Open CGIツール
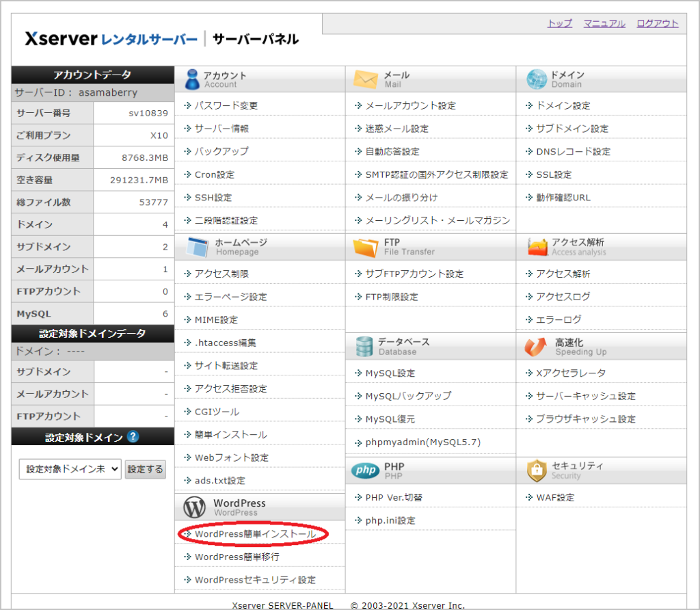 (217, 412)
